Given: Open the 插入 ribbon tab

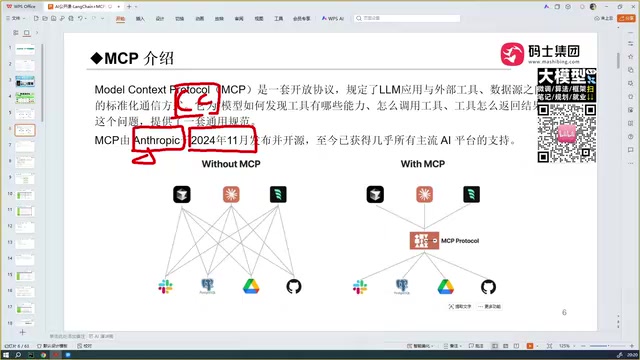Looking at the screenshot, I should (140, 18).
